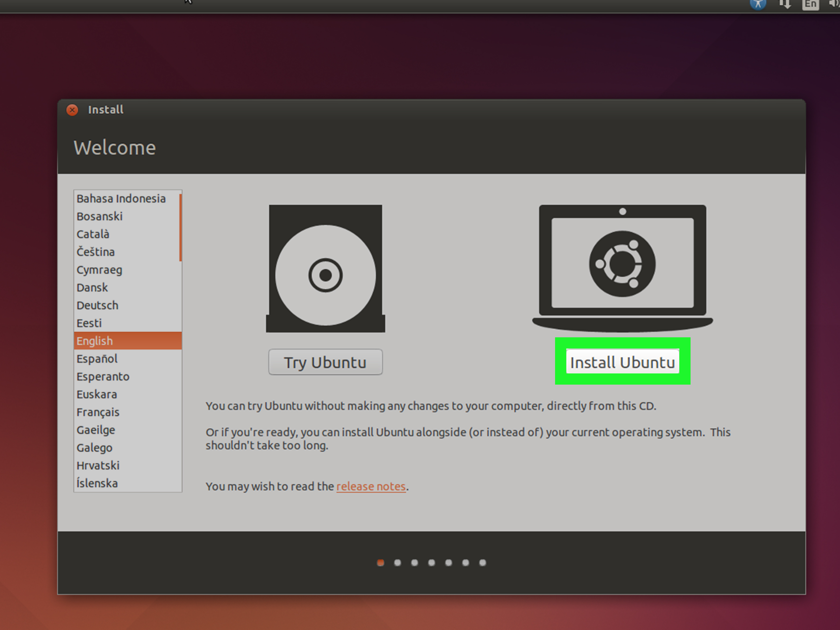Choose Bahasa Indonesia language
840x630 pixels.
click(121, 199)
